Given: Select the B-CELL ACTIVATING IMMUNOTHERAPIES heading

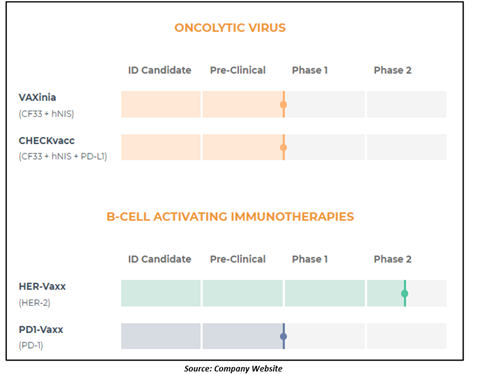Looking at the screenshot, I should point(230,217).
